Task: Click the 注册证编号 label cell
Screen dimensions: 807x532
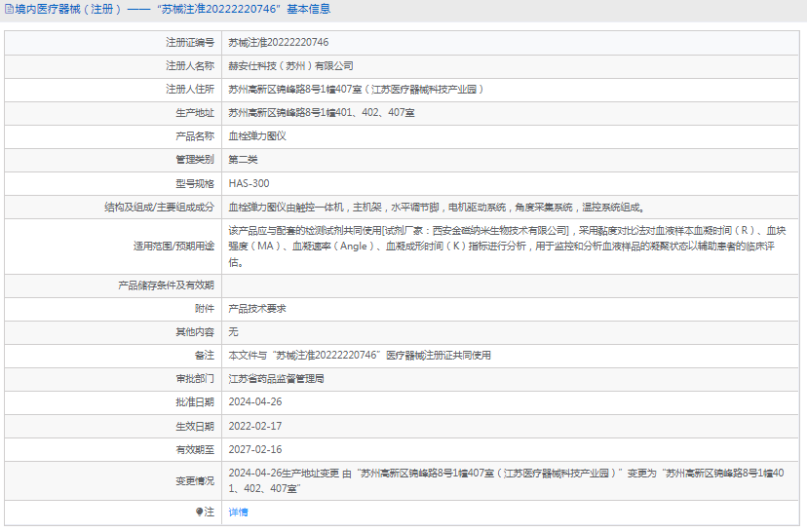Action: click(190, 42)
